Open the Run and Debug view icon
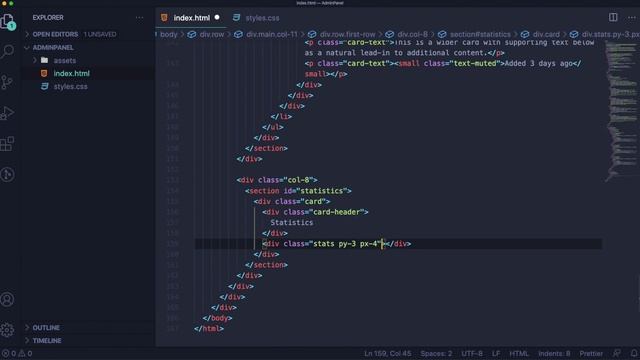 [x=7, y=113]
